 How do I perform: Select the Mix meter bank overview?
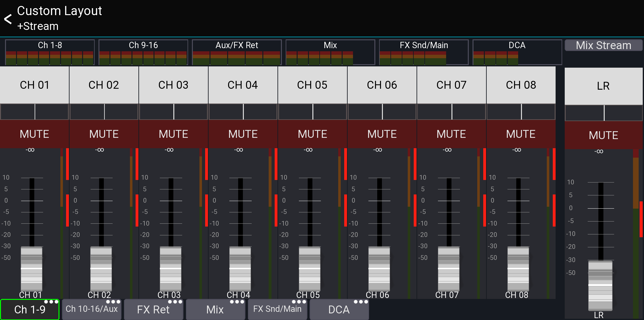click(330, 52)
